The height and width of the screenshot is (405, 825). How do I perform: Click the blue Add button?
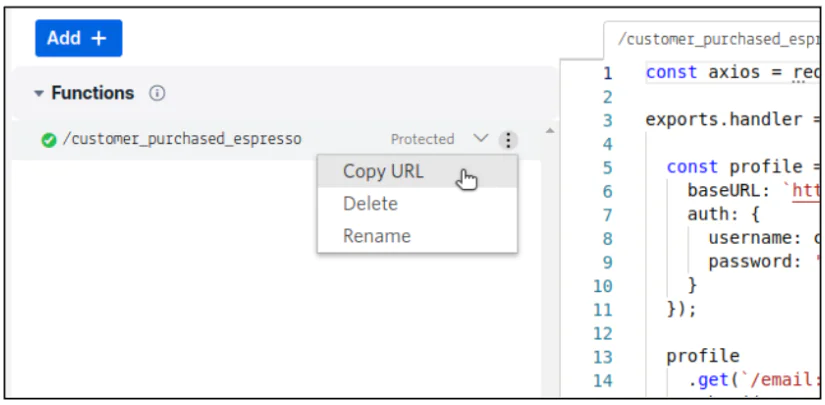click(78, 38)
